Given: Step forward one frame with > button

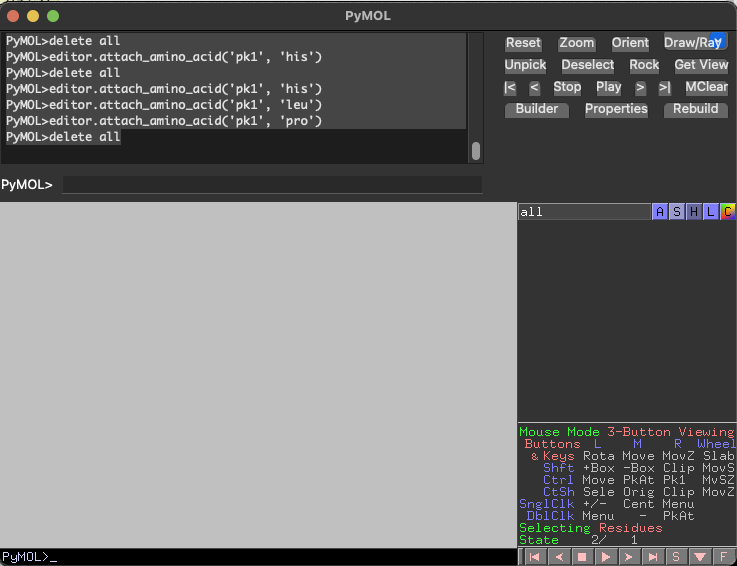Looking at the screenshot, I should point(640,87).
